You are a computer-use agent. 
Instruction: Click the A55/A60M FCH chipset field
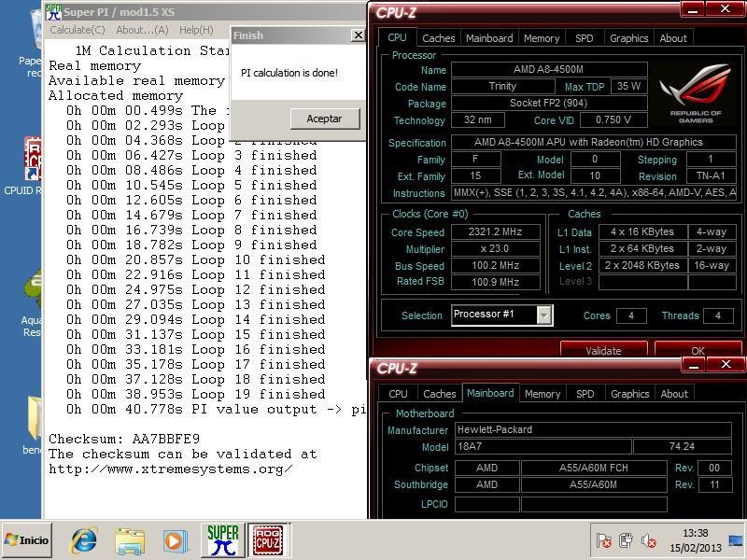594,468
